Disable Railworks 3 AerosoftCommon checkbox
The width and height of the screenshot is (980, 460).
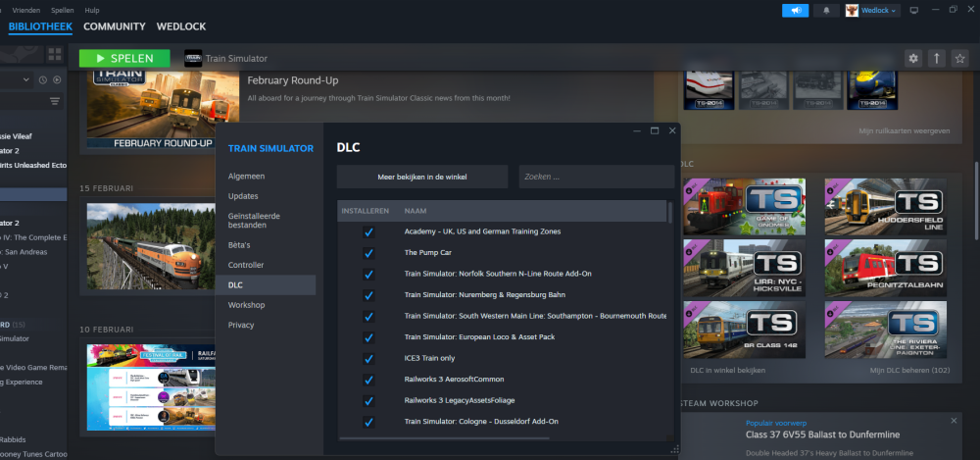pyautogui.click(x=368, y=380)
